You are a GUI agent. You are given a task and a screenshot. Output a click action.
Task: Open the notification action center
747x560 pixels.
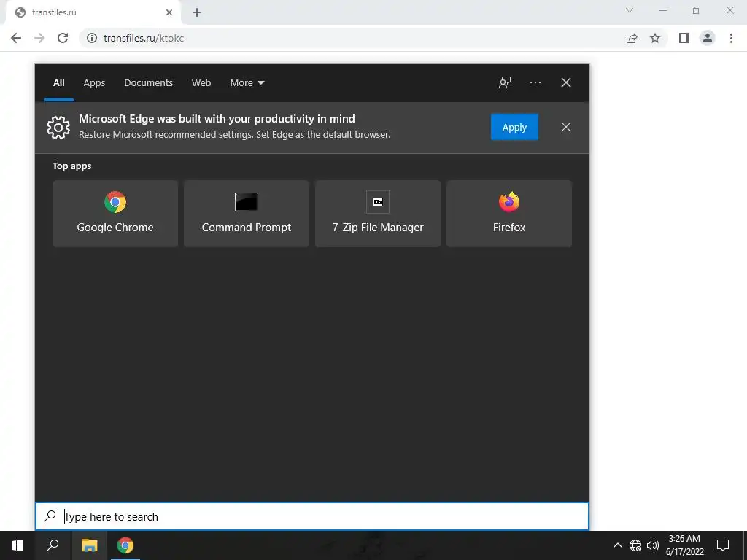(723, 545)
